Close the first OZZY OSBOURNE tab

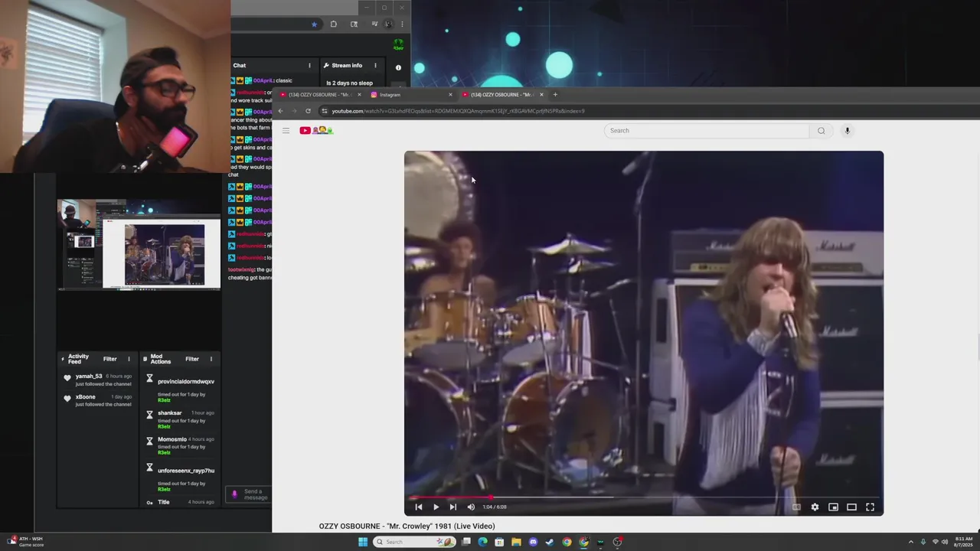[x=359, y=95]
